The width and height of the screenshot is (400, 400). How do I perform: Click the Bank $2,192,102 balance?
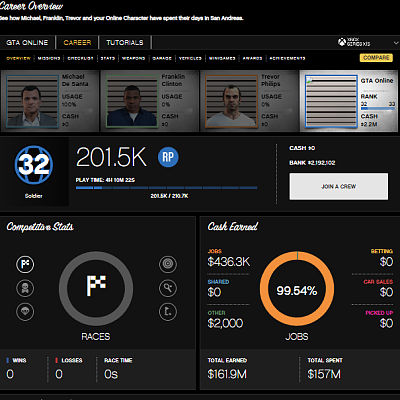pos(312,163)
